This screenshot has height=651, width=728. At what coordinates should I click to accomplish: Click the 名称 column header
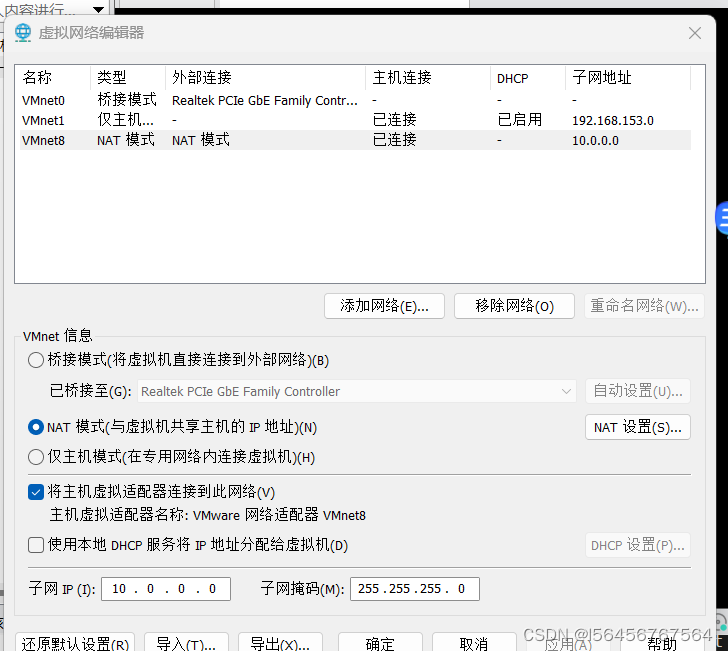(x=53, y=78)
